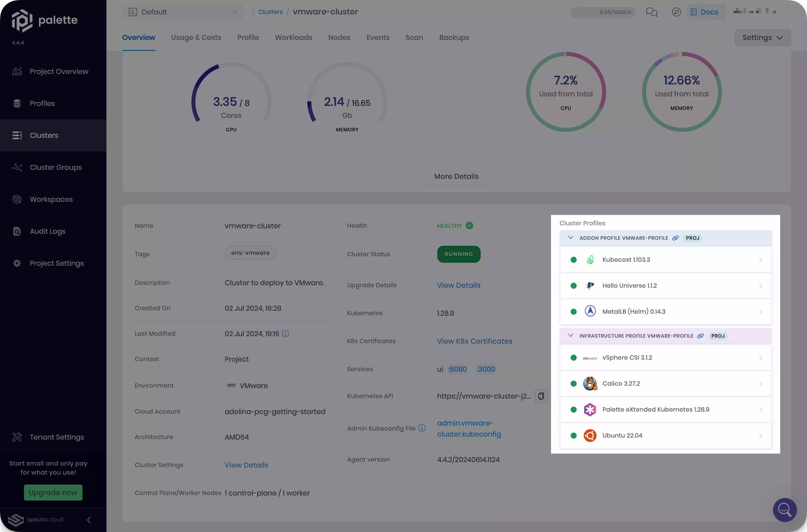Click info icon beside Admin Kubeconfig File
Viewport: 807px width, 532px height.
422,428
